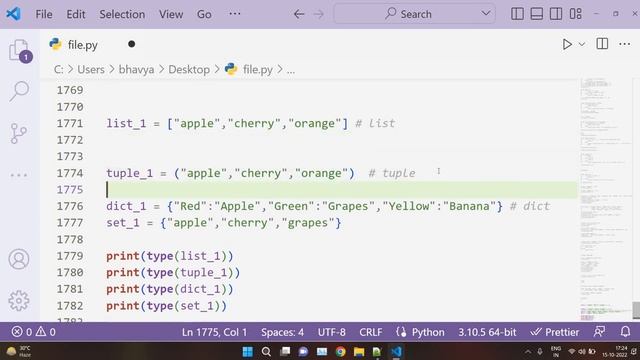Open Google Chrome from the taskbar
The height and width of the screenshot is (360, 640).
tap(340, 351)
